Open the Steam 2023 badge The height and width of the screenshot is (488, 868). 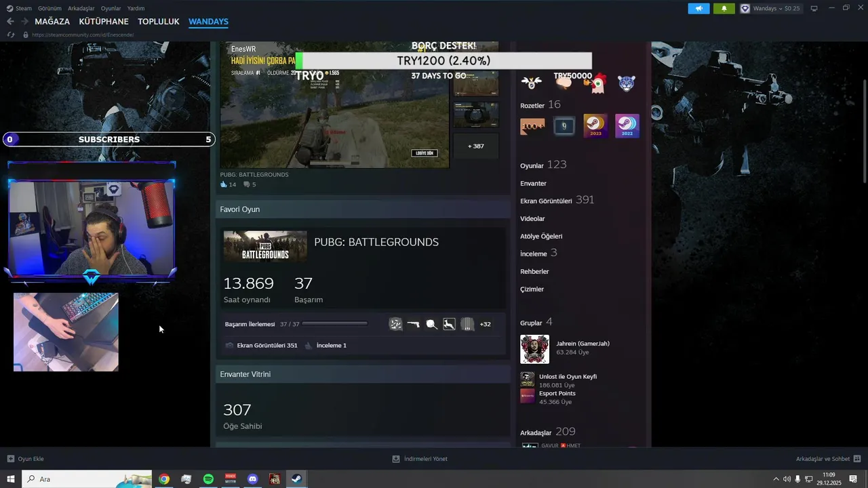pos(595,126)
